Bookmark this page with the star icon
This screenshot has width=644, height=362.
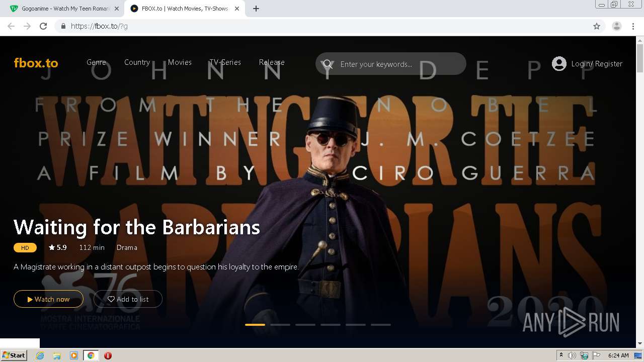click(597, 26)
